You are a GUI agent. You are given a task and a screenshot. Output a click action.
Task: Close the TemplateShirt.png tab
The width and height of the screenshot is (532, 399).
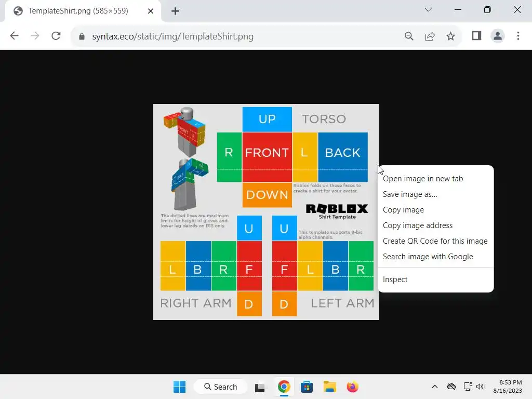tap(151, 11)
